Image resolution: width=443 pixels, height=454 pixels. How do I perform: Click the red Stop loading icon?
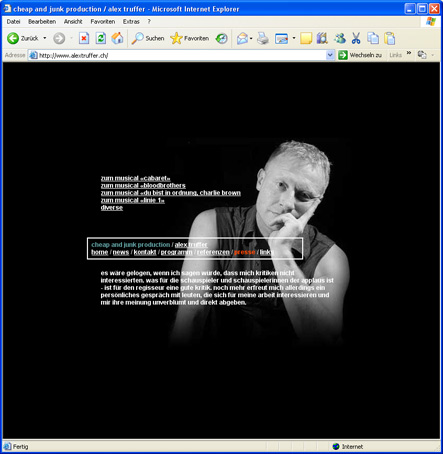[84, 38]
